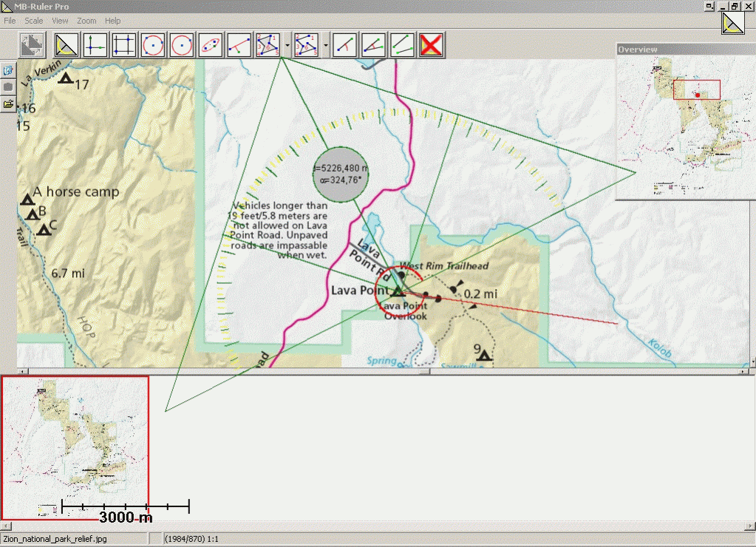The image size is (756, 547).
Task: Select the numbered polyline path tool
Action: click(x=307, y=45)
